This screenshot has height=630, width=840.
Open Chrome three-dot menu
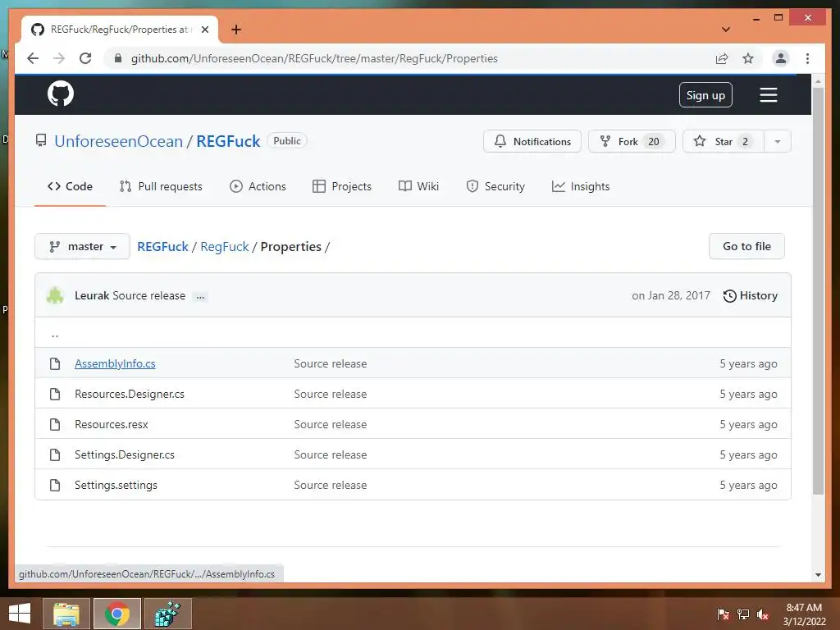pyautogui.click(x=807, y=58)
